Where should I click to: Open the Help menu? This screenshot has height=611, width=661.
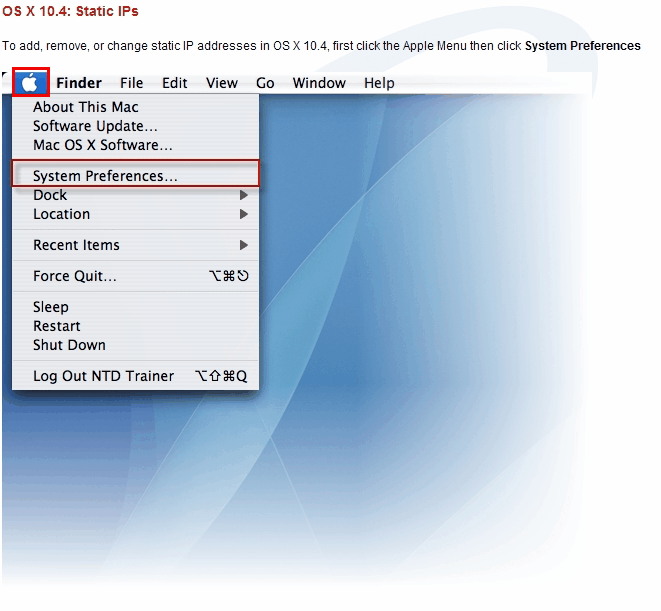tap(379, 83)
